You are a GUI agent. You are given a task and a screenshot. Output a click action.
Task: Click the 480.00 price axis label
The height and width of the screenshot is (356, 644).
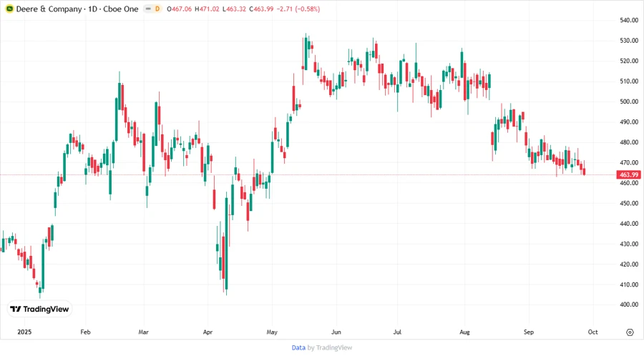click(x=629, y=142)
